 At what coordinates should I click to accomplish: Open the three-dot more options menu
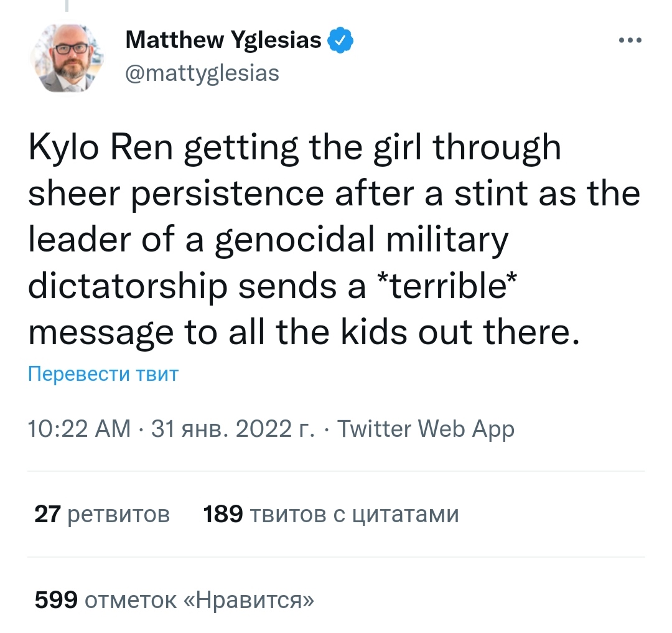(630, 40)
